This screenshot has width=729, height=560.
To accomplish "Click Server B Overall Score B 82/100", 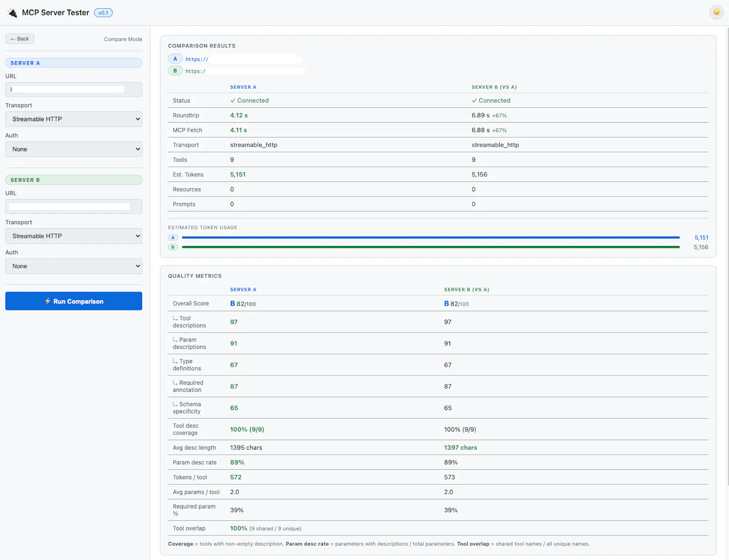I will click(x=457, y=303).
